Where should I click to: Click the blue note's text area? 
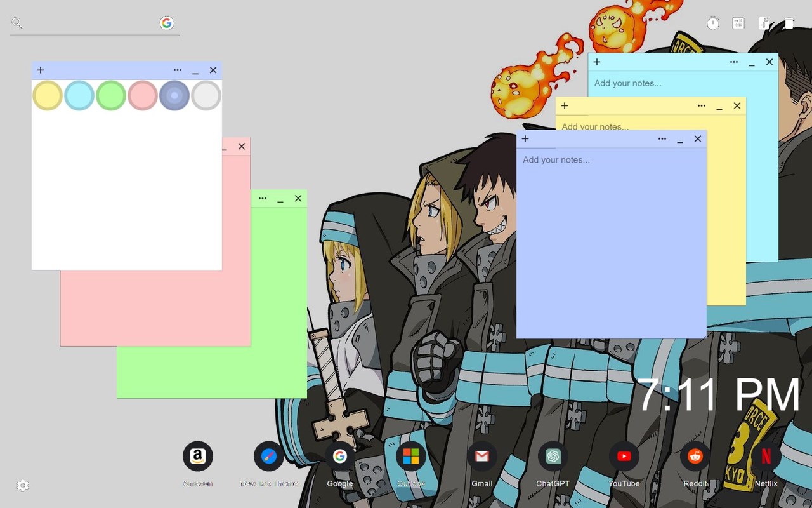(612, 243)
